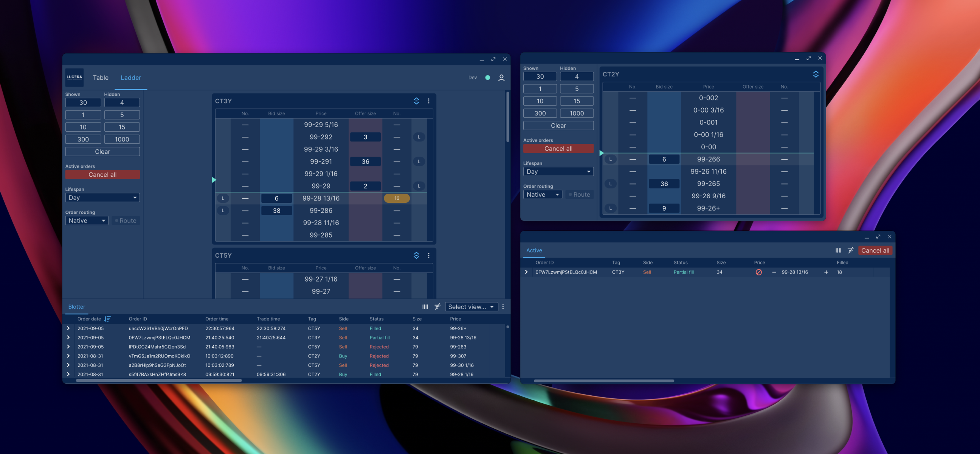Click CT2Y ladder recenter arrows icon
Image resolution: width=980 pixels, height=454 pixels.
coord(815,74)
